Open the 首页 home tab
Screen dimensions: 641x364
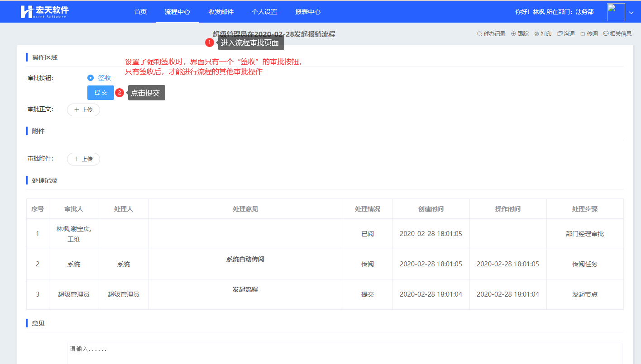coord(140,12)
